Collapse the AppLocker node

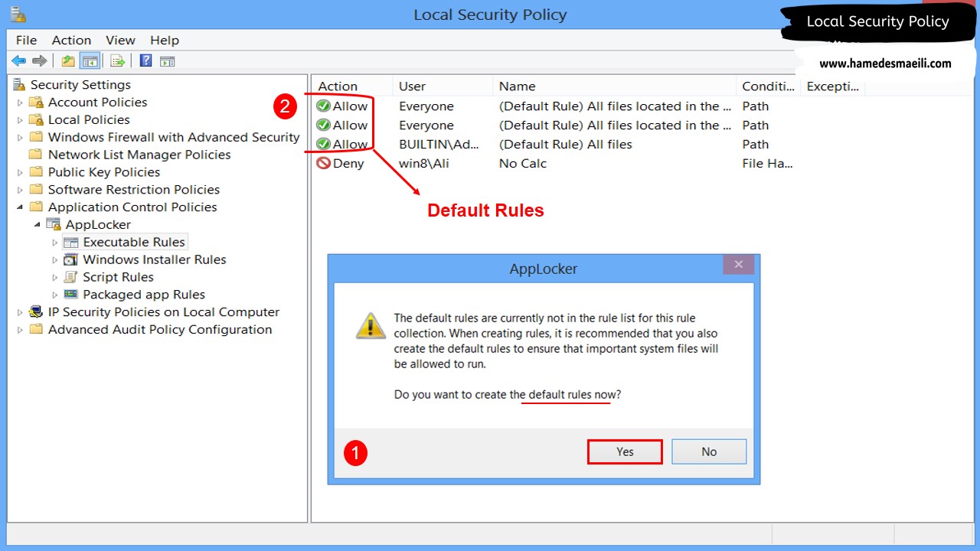coord(38,225)
